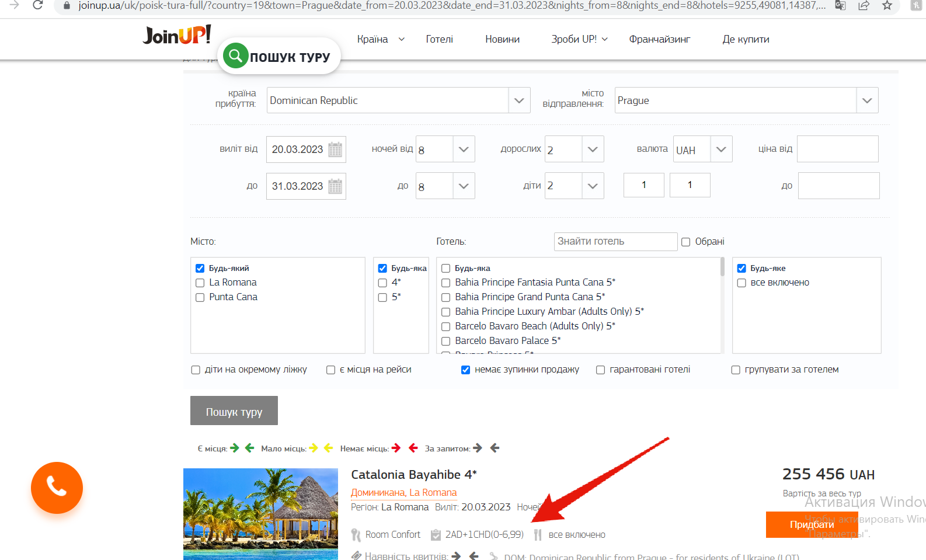Tick the Обрані favorites checkbox

coord(685,242)
